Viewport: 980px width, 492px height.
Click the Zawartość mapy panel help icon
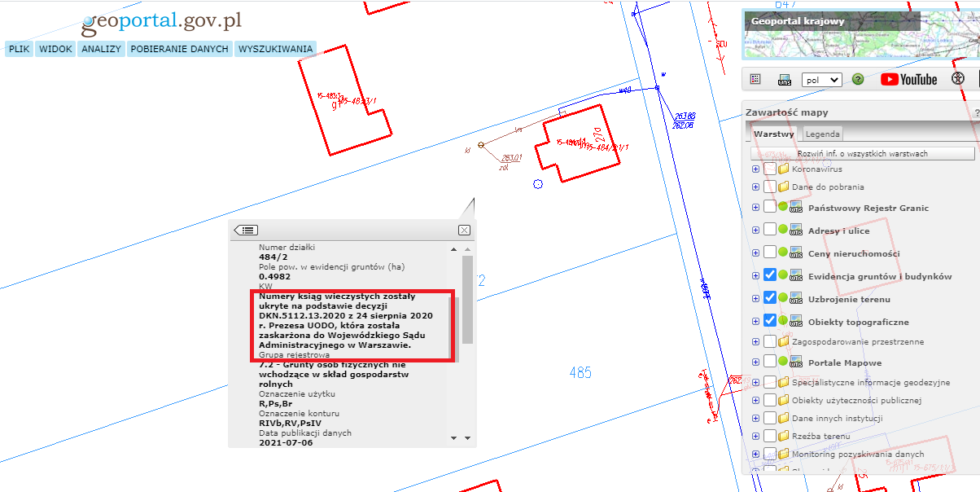[976, 113]
